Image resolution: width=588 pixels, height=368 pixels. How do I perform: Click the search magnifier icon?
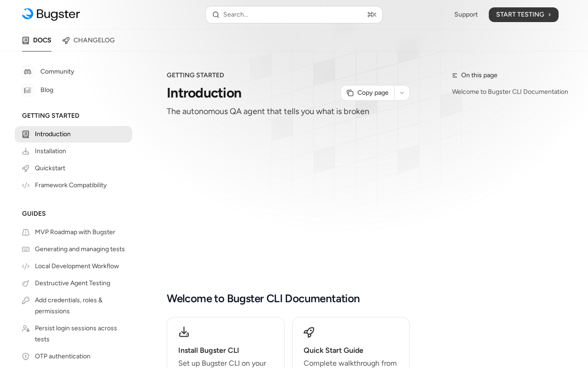pos(216,15)
